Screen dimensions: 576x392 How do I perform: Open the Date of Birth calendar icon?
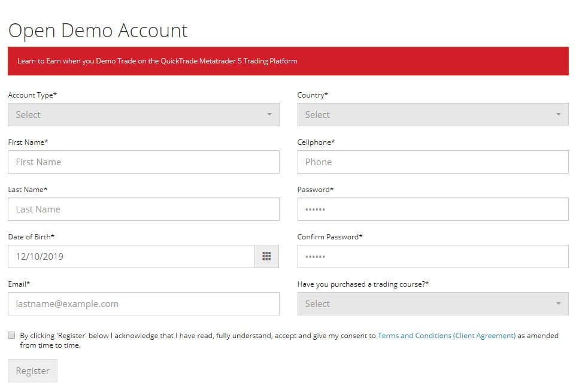pos(266,256)
